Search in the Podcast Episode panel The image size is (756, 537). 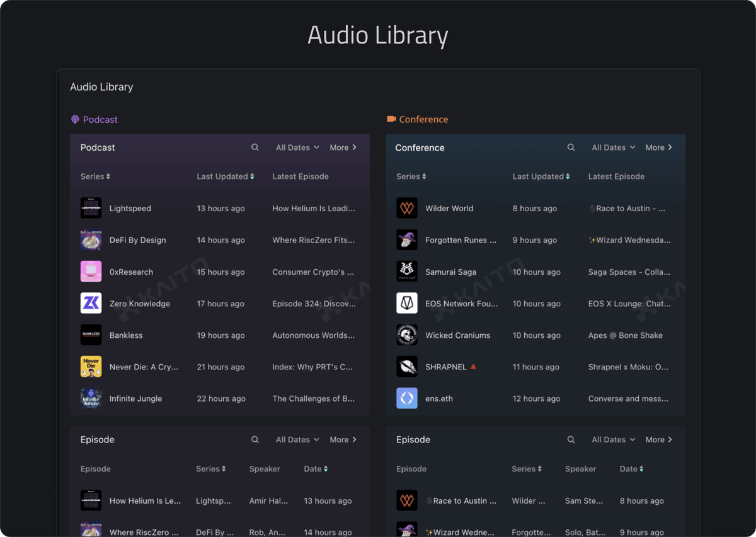click(255, 439)
